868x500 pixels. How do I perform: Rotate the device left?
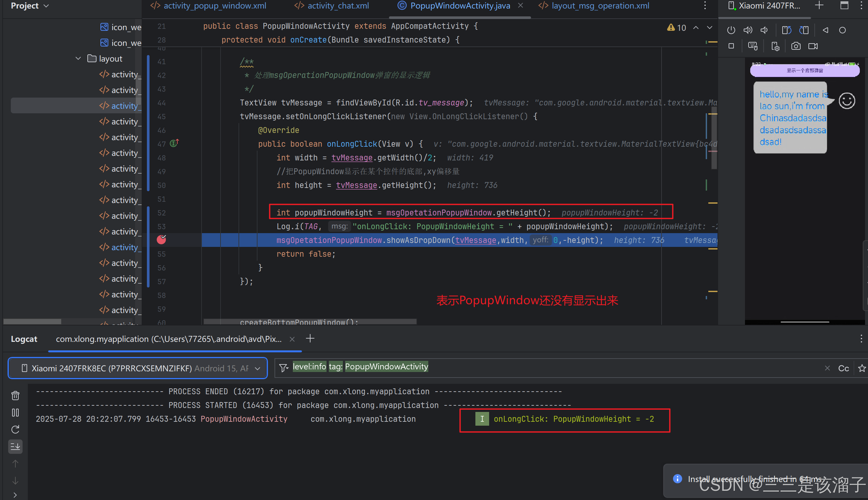(x=787, y=30)
